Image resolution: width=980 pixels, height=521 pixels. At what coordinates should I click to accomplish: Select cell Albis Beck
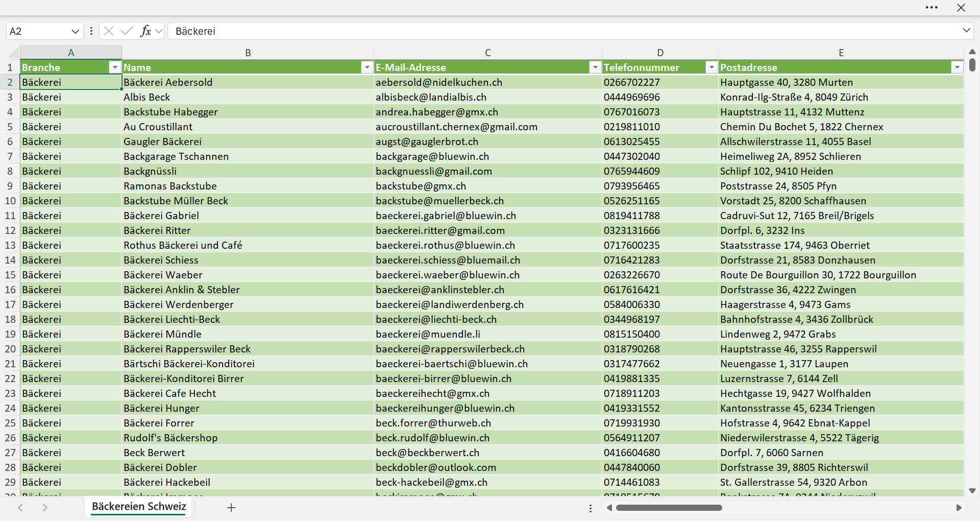[x=248, y=97]
